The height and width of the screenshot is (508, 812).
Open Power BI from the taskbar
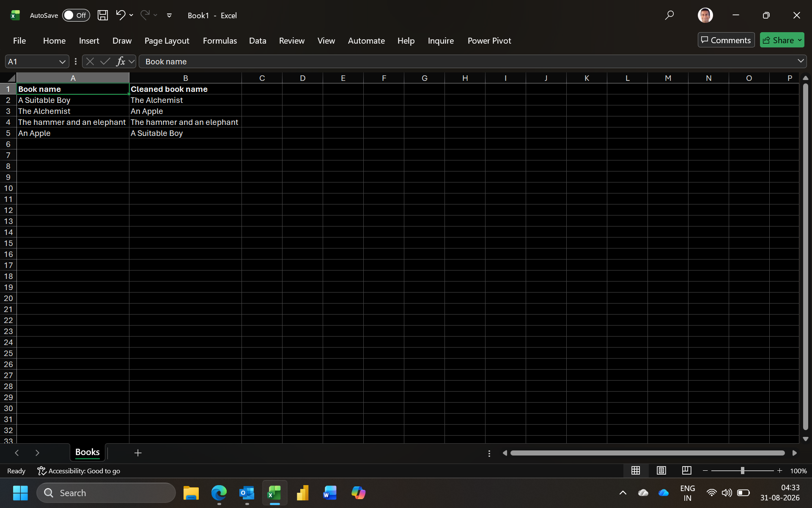click(x=302, y=493)
